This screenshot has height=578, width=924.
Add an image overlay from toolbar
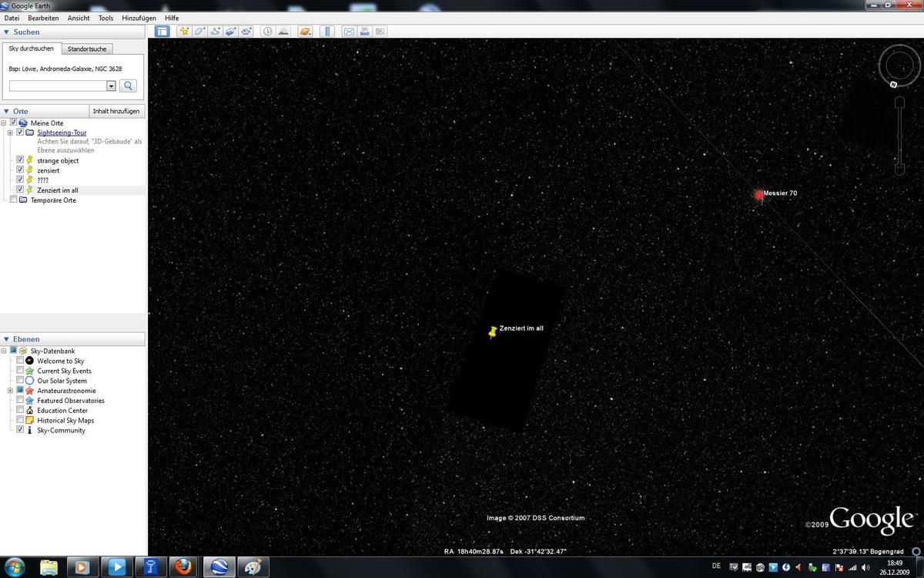230,32
